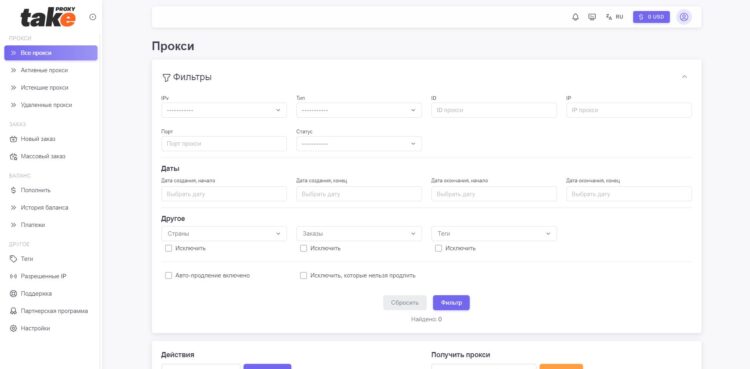Image resolution: width=750 pixels, height=369 pixels.
Task: Click the tag icon beside Теги
Action: [13, 259]
